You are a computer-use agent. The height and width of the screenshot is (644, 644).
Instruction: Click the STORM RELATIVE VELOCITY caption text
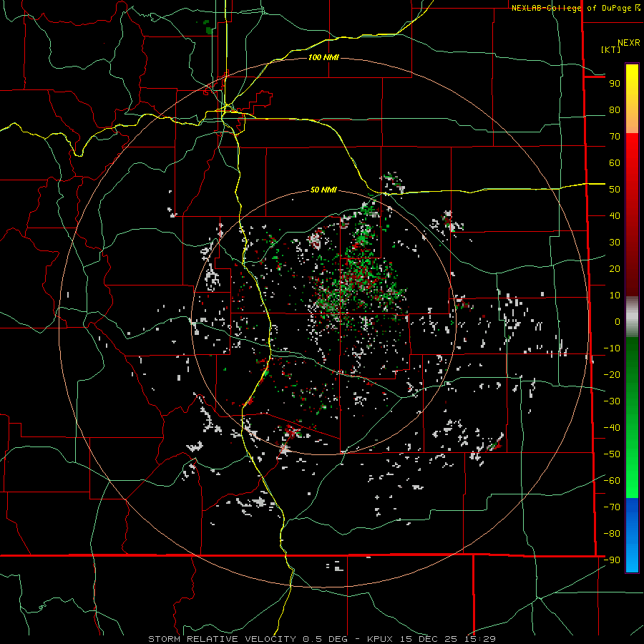point(222,639)
